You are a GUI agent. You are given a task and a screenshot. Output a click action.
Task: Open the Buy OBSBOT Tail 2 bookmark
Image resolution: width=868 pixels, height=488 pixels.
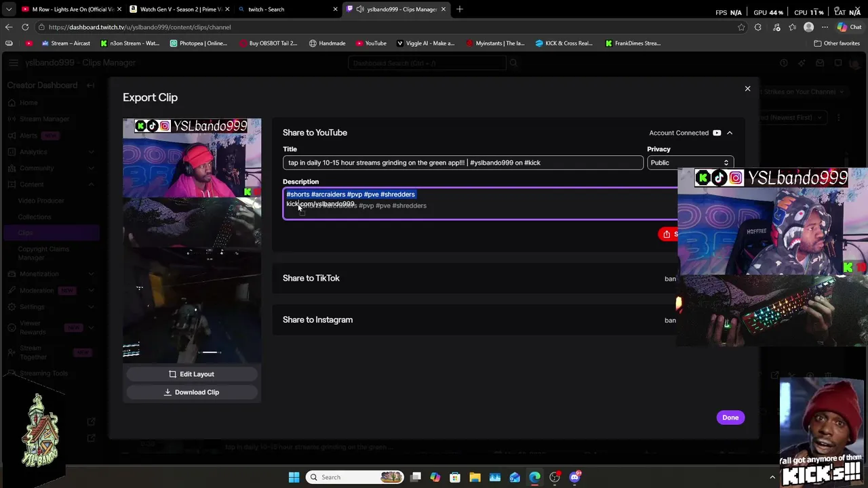[269, 43]
